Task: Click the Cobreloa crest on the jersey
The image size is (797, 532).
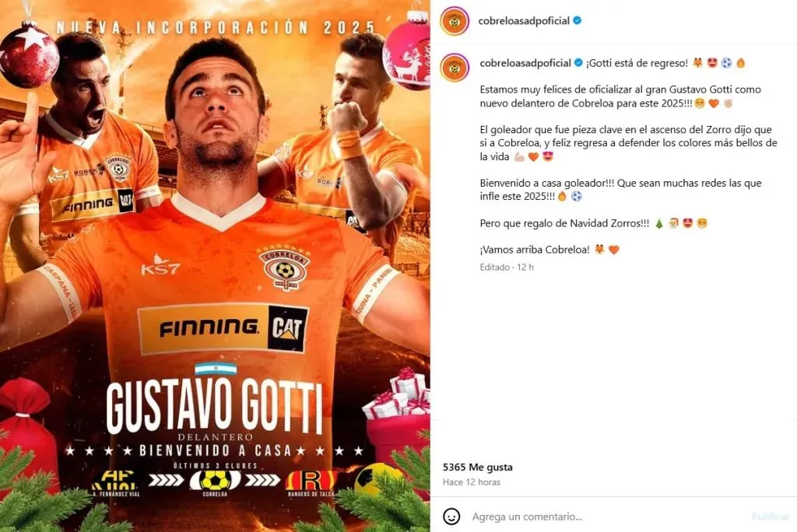Action: pyautogui.click(x=285, y=267)
